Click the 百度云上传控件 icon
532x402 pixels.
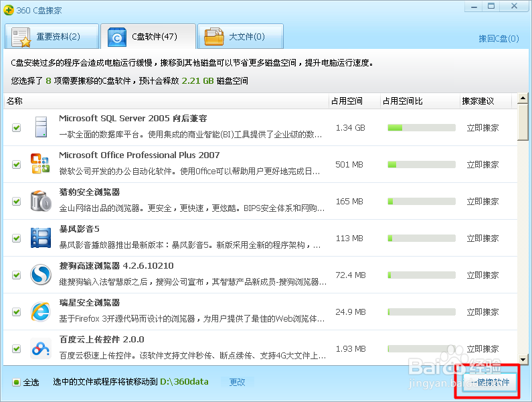tap(41, 348)
